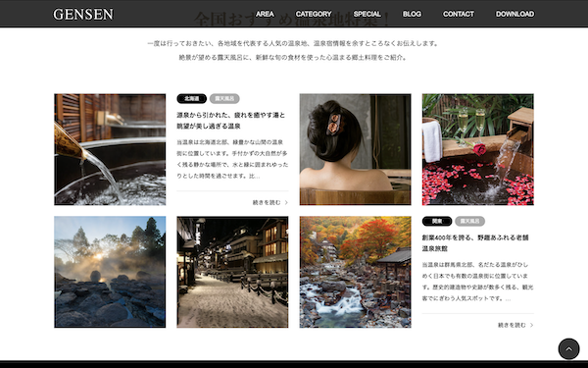The width and height of the screenshot is (588, 368).
Task: Click 続きを読む under the Hokkaido article
Action: (270, 202)
